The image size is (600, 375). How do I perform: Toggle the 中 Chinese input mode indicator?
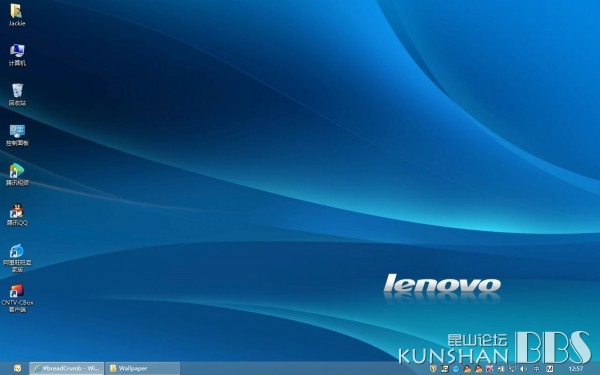[536, 369]
